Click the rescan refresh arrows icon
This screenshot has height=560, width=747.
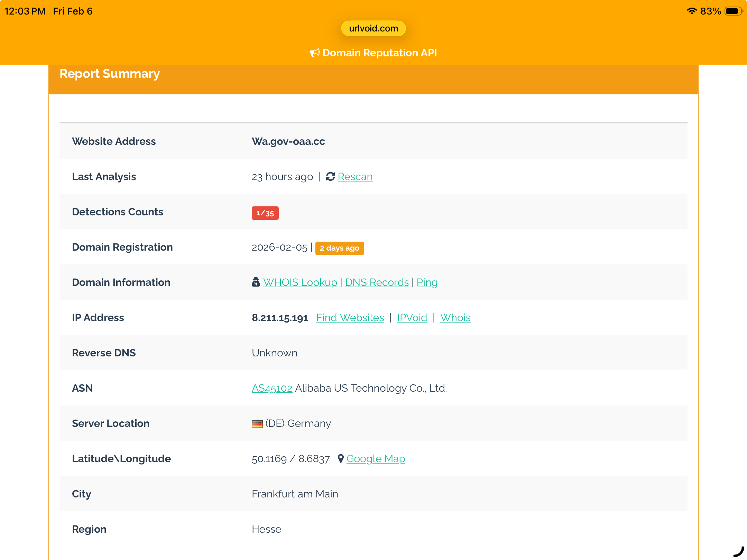pos(330,177)
